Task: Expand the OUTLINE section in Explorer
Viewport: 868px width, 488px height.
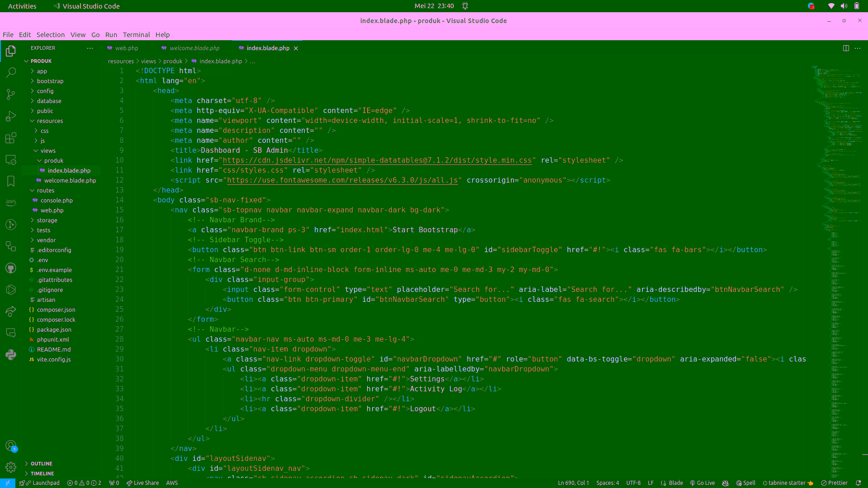Action: (41, 463)
